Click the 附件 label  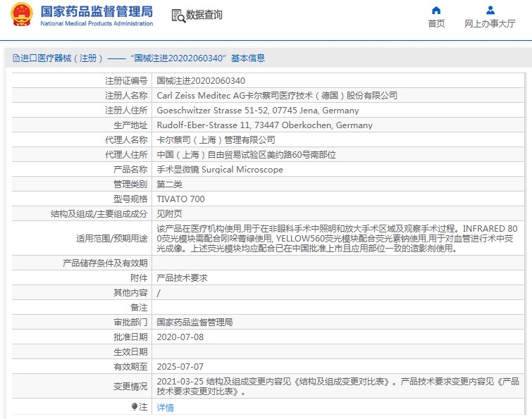coord(139,278)
